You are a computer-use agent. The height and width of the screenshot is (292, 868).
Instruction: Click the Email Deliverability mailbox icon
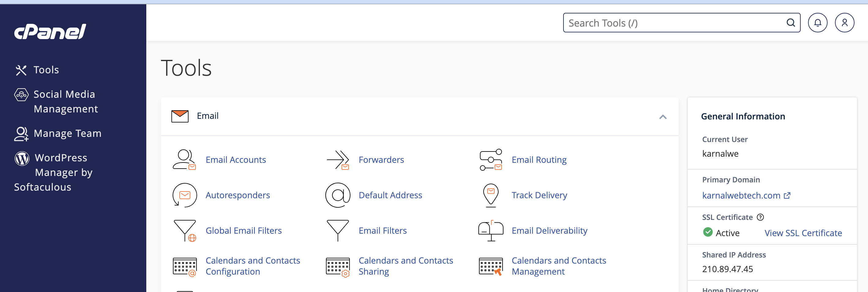(x=491, y=231)
